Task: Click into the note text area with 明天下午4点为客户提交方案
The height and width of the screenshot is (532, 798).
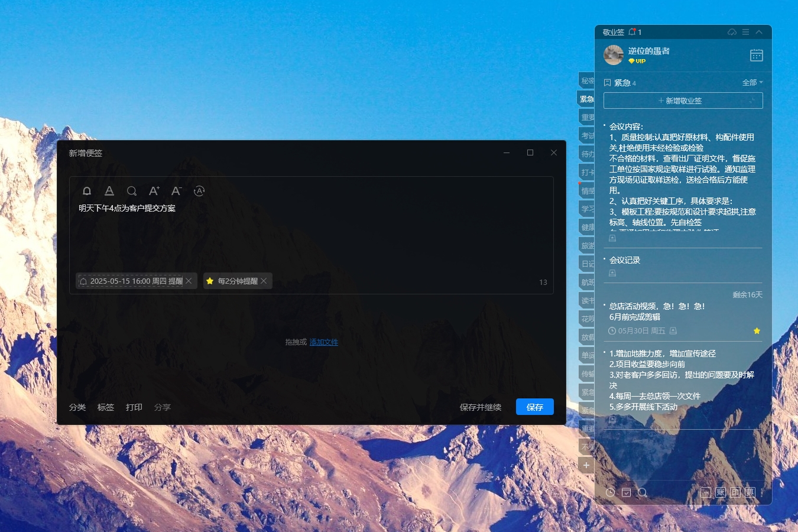Action: 312,236
